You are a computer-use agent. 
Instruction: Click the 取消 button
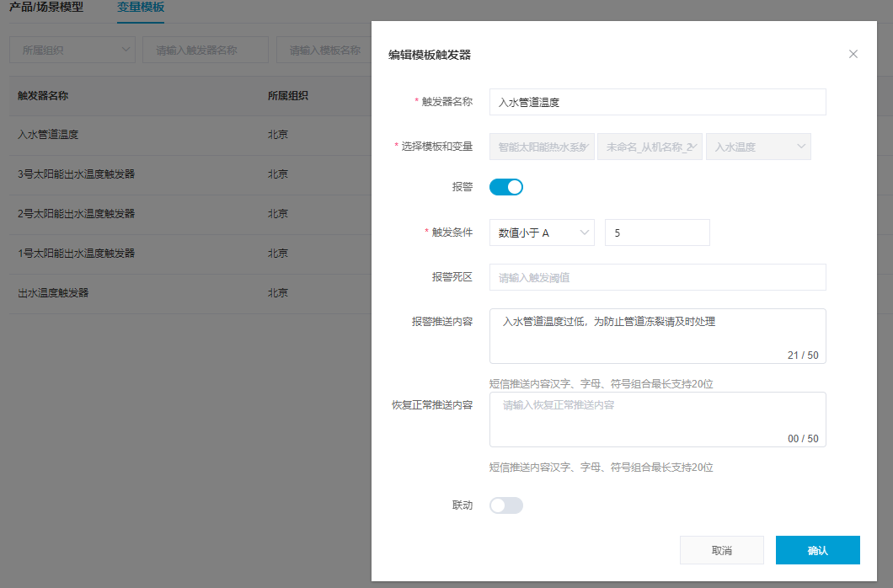721,550
